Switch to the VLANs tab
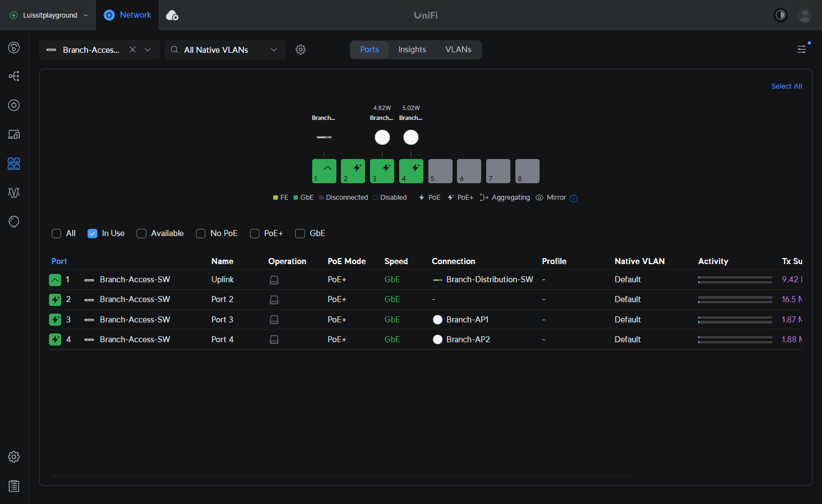The width and height of the screenshot is (822, 504). click(x=459, y=50)
